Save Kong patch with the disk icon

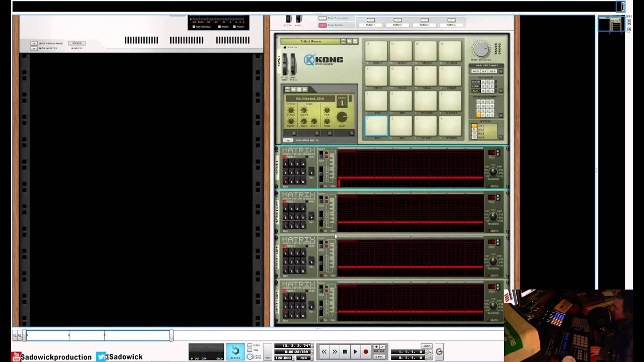[x=355, y=41]
